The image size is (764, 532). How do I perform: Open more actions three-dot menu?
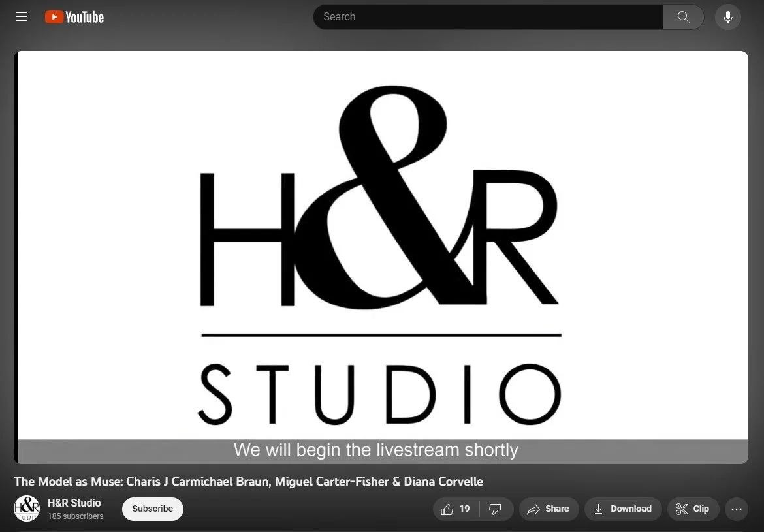[x=736, y=509]
